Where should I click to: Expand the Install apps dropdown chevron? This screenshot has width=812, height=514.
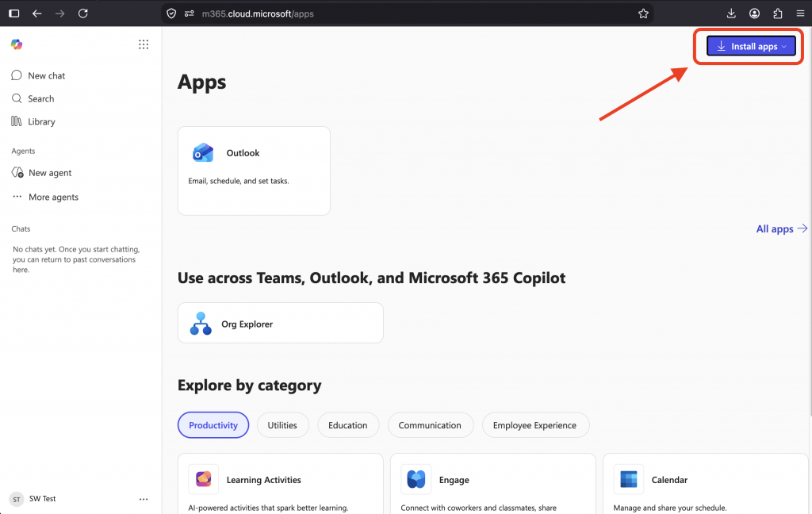click(x=784, y=47)
